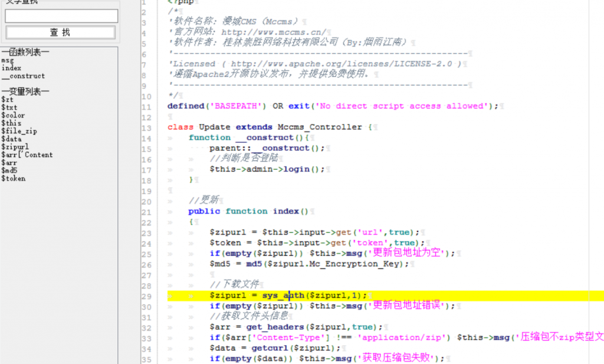Select the __construct function entry
This screenshot has height=364, width=604.
pos(23,76)
